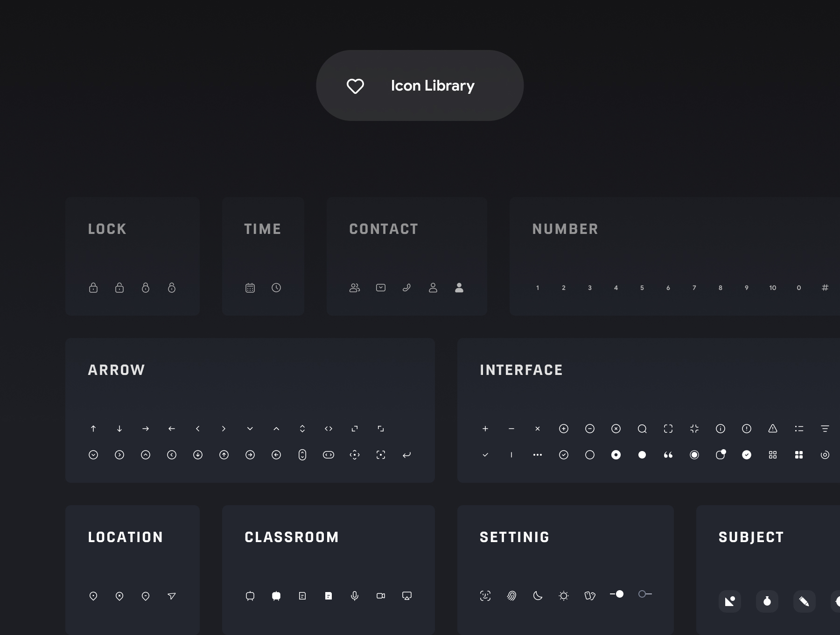Select the phone icon in Contact section

tap(407, 288)
